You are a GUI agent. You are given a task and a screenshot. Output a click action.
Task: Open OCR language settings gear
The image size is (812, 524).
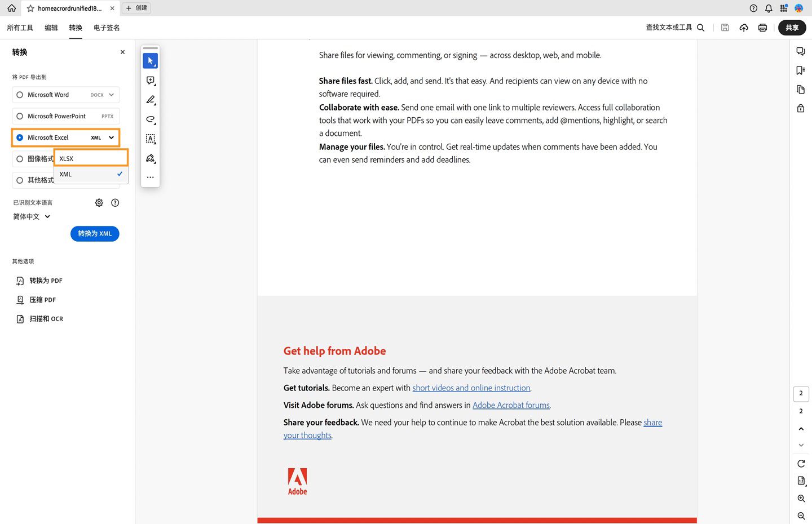click(x=99, y=203)
